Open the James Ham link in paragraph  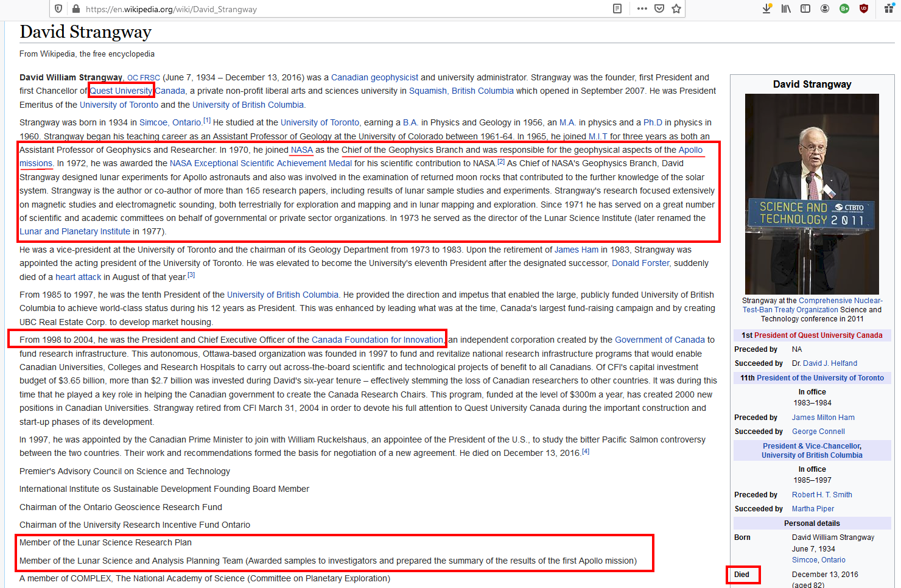[x=576, y=250]
